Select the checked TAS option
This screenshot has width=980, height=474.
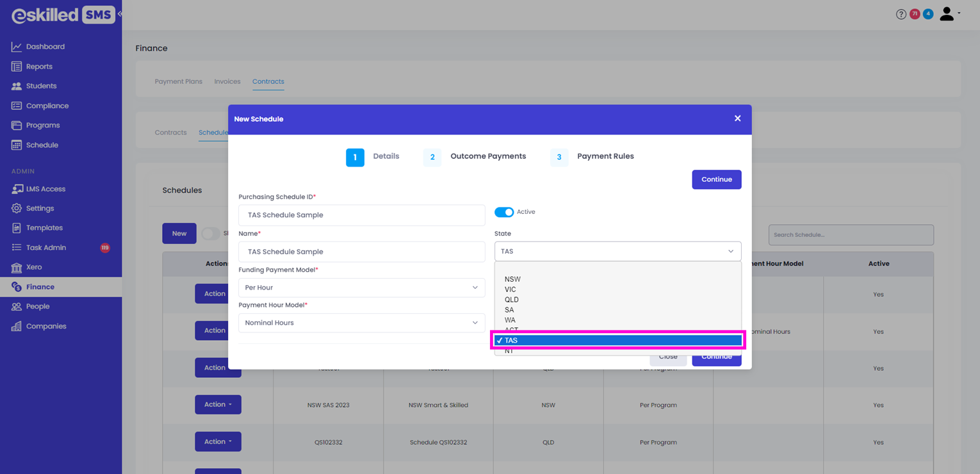click(618, 340)
